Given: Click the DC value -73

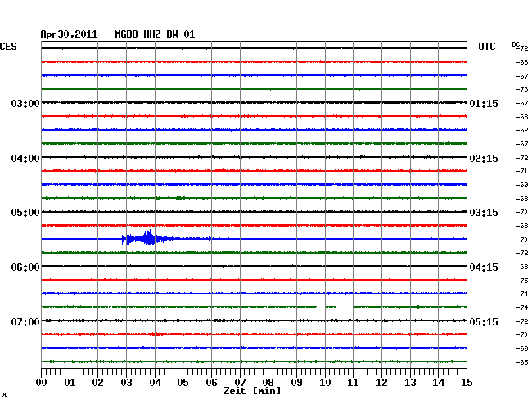Looking at the screenshot, I should pos(522,89).
